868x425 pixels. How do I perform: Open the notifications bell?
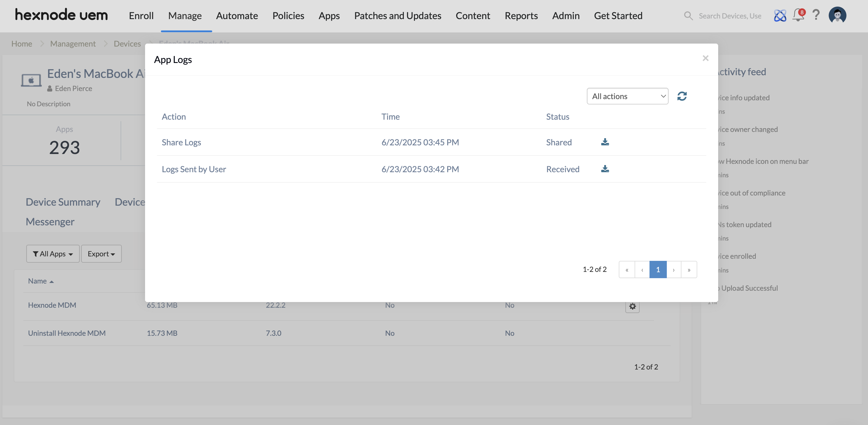pos(798,15)
